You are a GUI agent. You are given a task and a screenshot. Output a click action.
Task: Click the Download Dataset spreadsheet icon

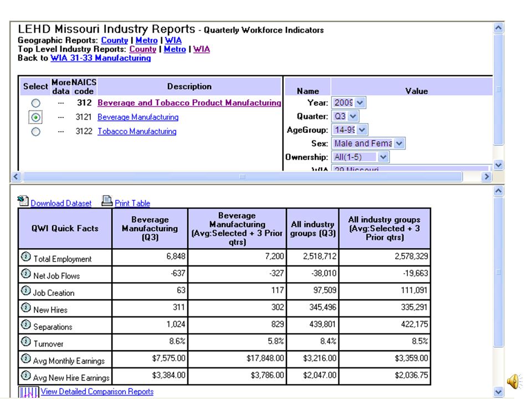tap(23, 201)
